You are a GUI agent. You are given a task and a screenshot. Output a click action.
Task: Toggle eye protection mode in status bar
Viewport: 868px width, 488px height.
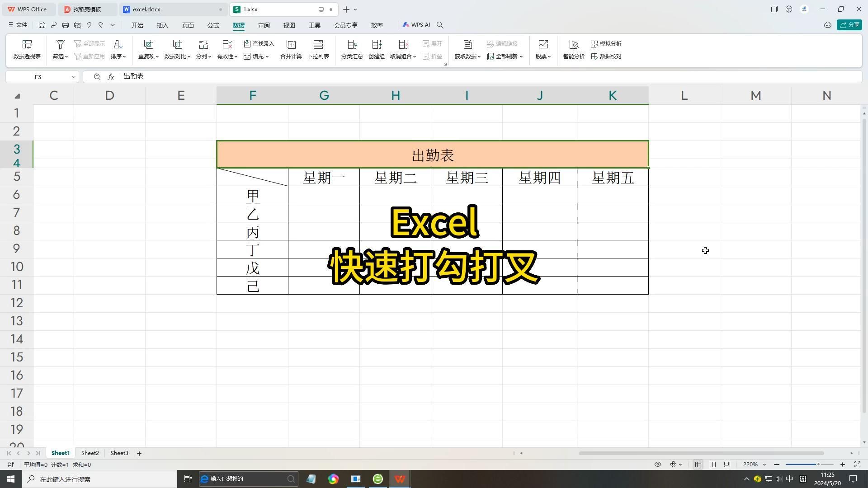[658, 465]
